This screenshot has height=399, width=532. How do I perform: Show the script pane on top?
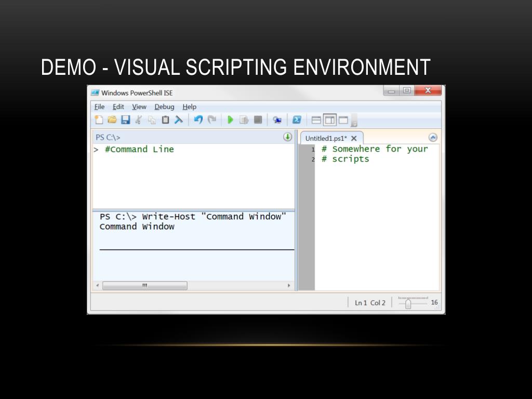coord(316,120)
